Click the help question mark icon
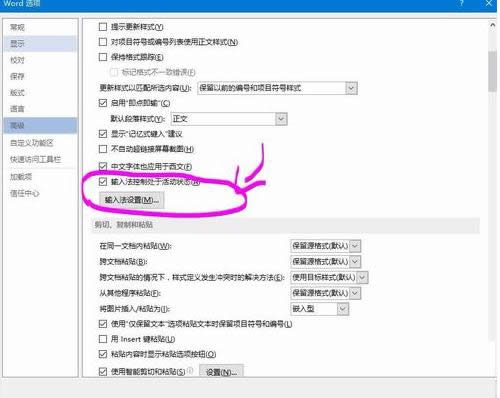Screen dimensions: 500x398 (462, 3)
